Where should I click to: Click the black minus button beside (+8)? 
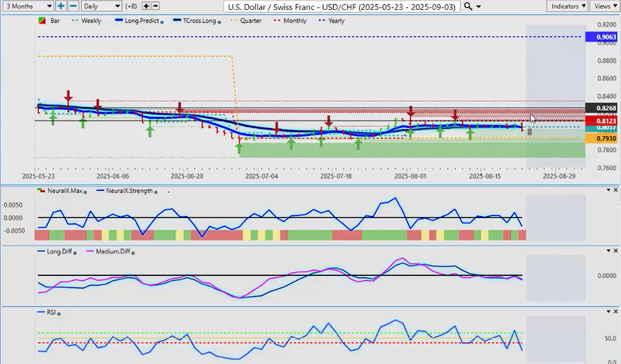[x=155, y=6]
